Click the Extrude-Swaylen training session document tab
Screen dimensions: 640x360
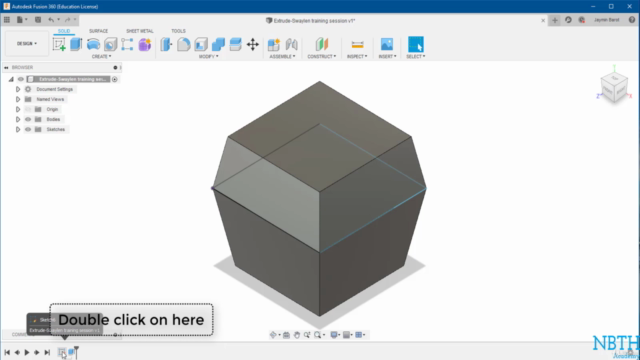click(311, 20)
